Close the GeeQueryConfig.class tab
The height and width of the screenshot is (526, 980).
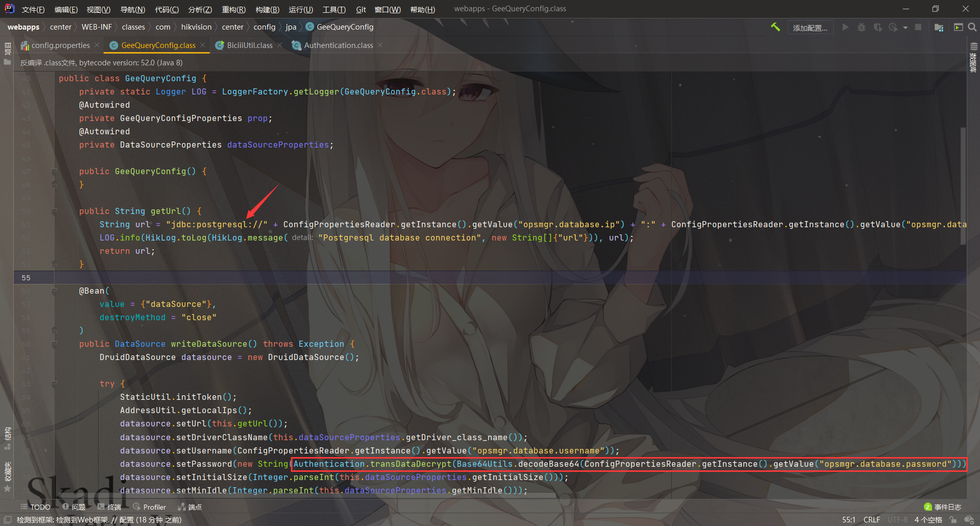tap(203, 45)
